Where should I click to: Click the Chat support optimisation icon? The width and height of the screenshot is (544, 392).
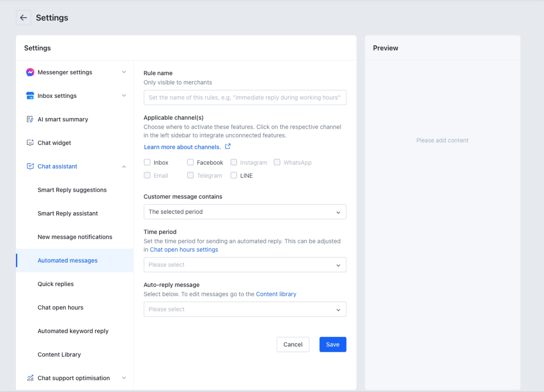point(30,378)
